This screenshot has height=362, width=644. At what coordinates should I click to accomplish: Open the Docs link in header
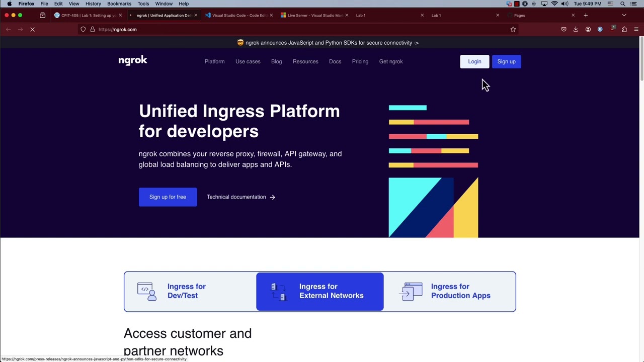335,61
